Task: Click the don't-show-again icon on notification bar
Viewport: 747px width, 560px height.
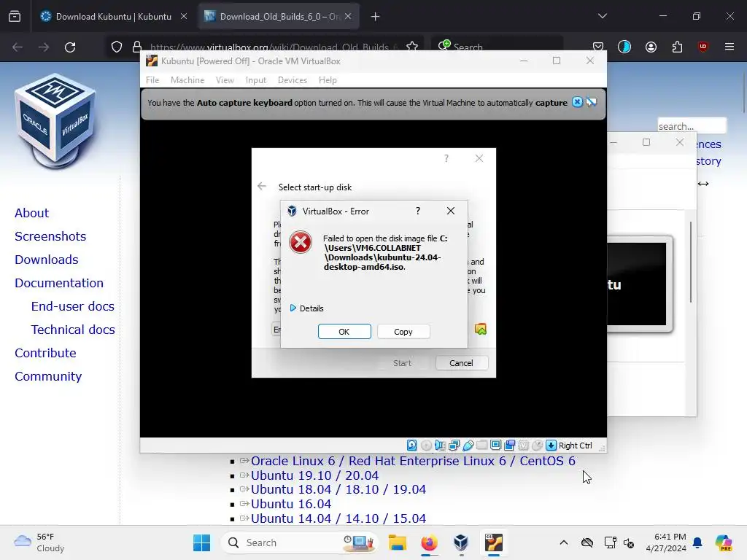Action: pos(591,102)
